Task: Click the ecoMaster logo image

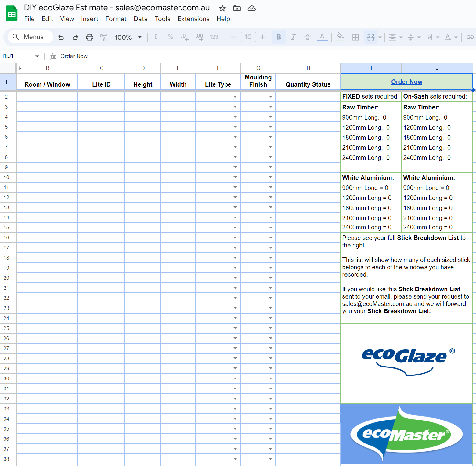Action: (407, 434)
